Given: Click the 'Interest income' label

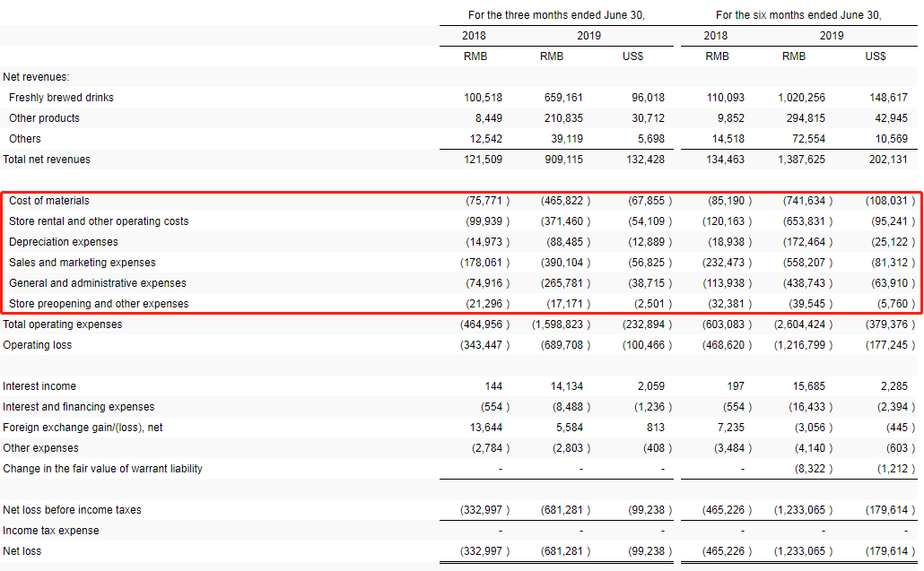Looking at the screenshot, I should pos(39,386).
